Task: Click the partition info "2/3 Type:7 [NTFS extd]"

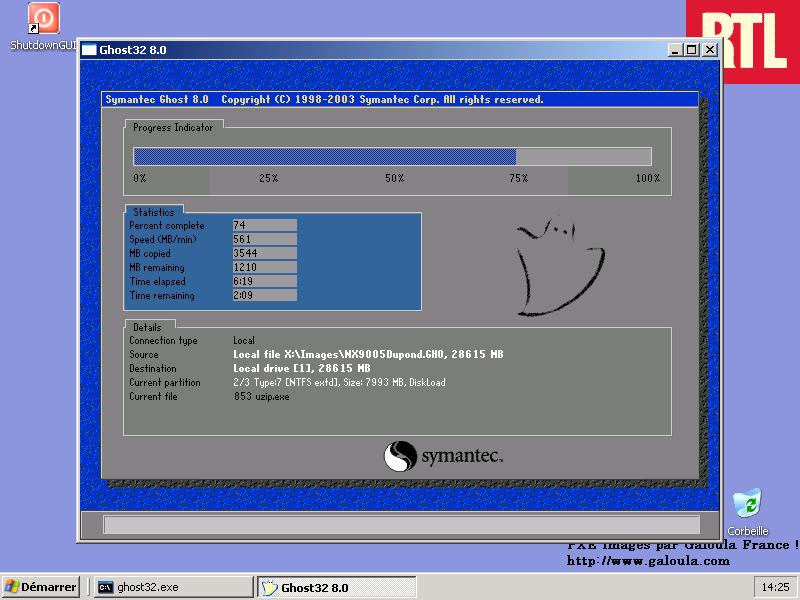Action: click(x=285, y=382)
